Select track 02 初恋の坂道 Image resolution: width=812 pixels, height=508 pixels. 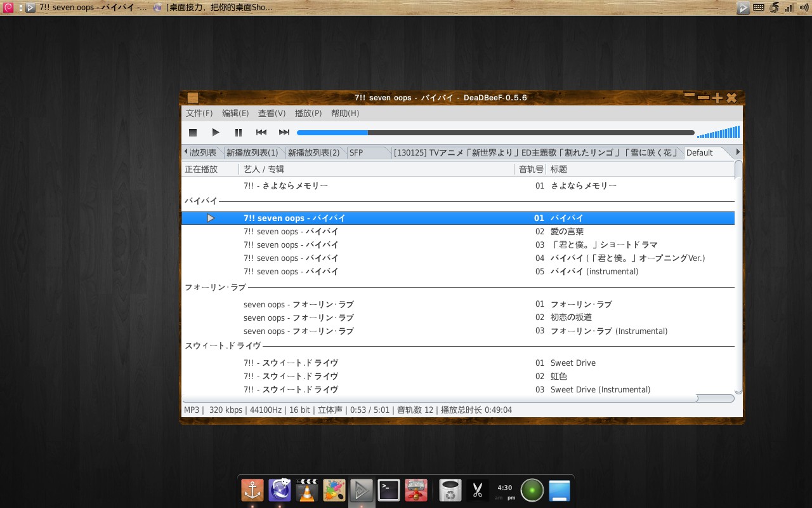[x=458, y=317]
